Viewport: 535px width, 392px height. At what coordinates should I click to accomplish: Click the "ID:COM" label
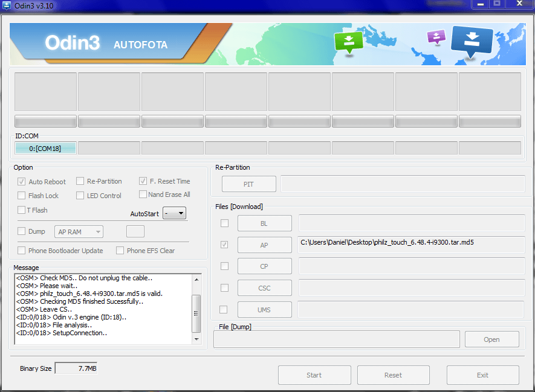click(27, 136)
